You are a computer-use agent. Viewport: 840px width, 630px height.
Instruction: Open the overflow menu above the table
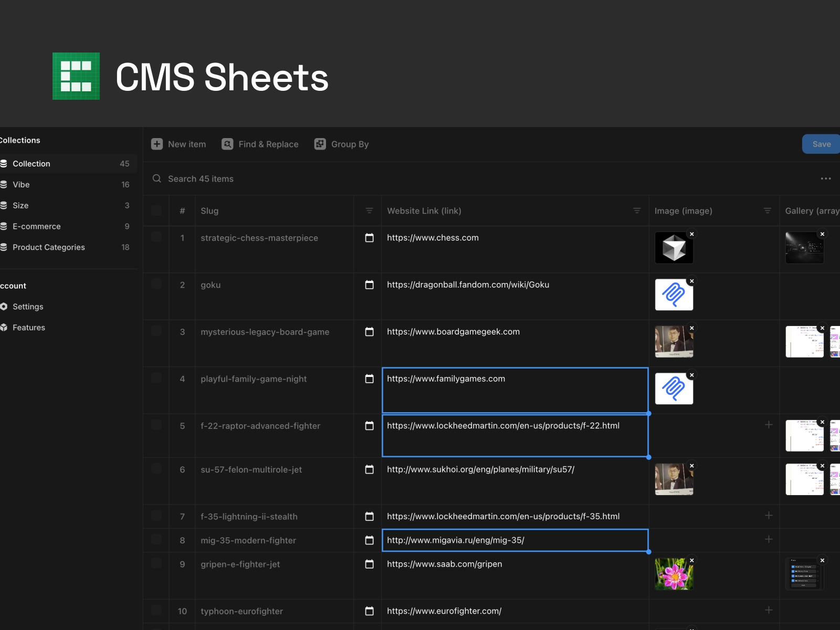point(825,178)
